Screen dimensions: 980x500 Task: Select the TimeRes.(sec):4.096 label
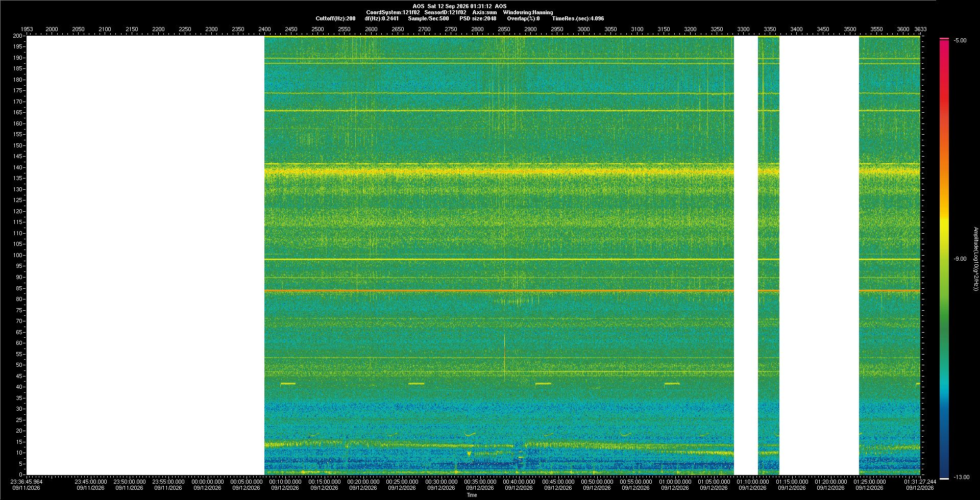pos(578,18)
